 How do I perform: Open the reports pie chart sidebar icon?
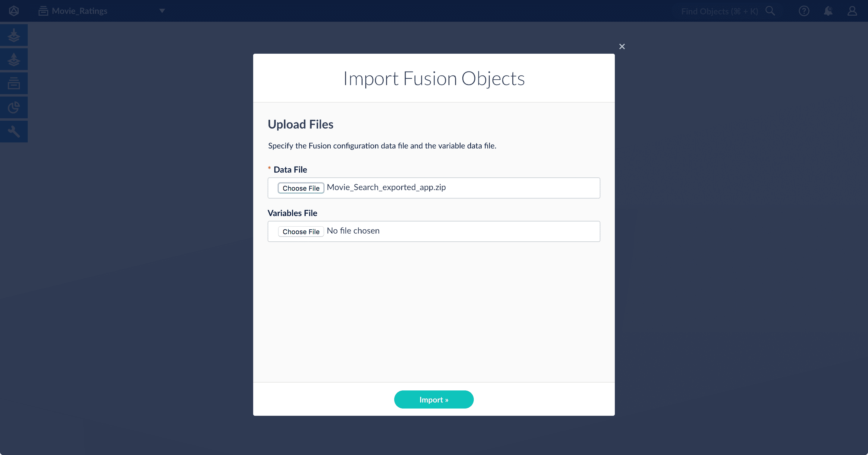(x=14, y=107)
